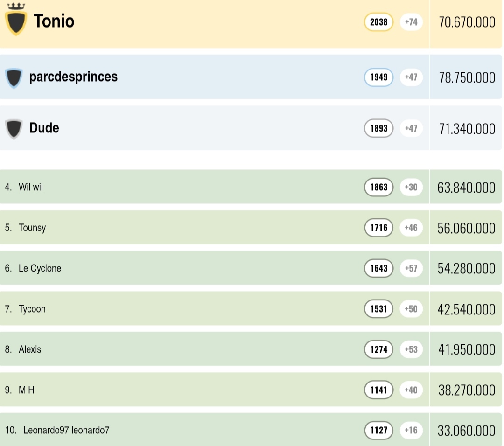
Task: Click Tounsy's +46 gain pill
Action: tap(411, 228)
